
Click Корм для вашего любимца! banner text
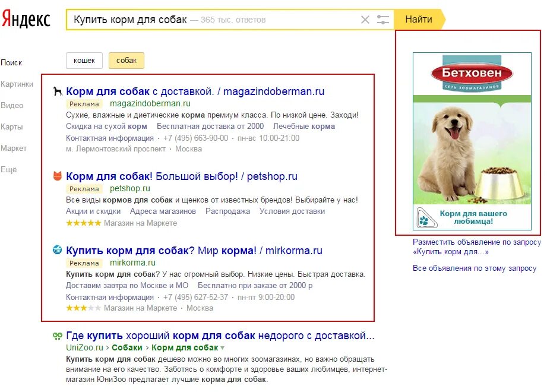pyautogui.click(x=473, y=217)
